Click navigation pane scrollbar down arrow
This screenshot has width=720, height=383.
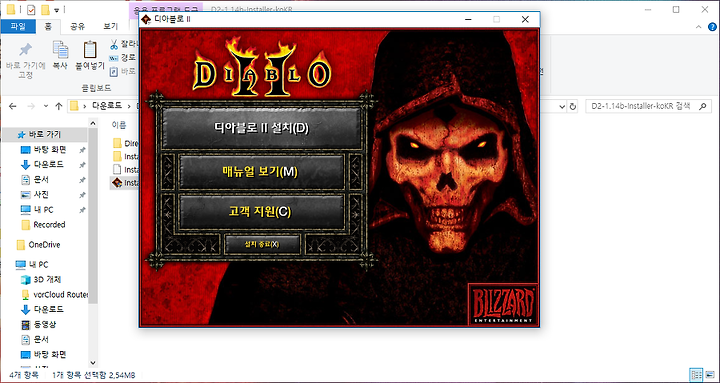(x=93, y=363)
